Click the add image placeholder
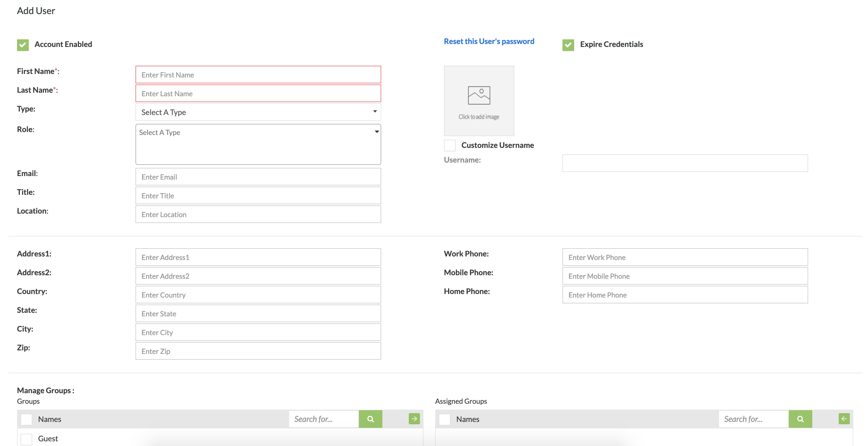Screen dimensions: 868x446 (x=479, y=101)
